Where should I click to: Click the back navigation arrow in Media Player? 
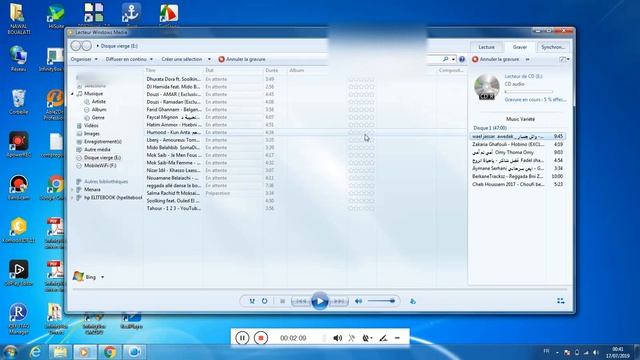(x=76, y=46)
